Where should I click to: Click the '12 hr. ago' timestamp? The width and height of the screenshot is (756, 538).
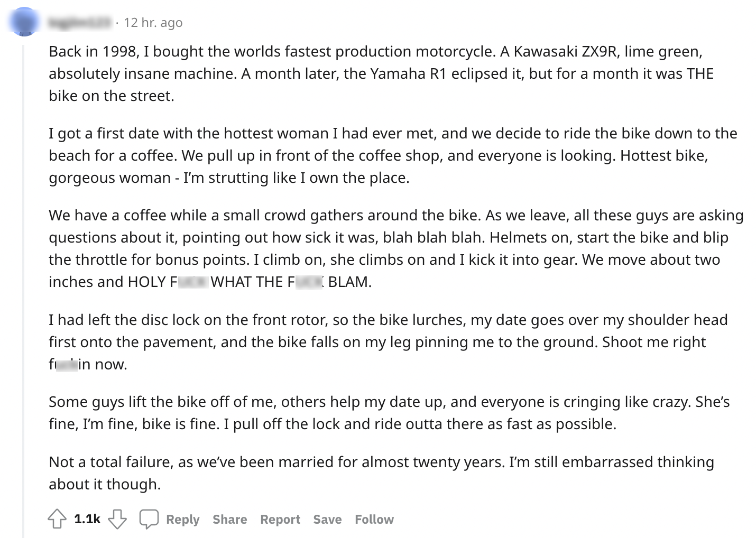(x=153, y=22)
